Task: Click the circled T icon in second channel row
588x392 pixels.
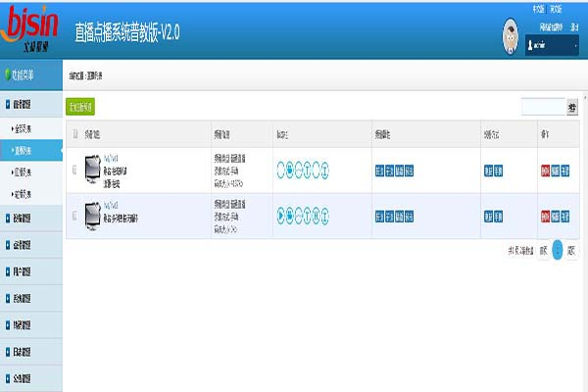Action: 307,216
